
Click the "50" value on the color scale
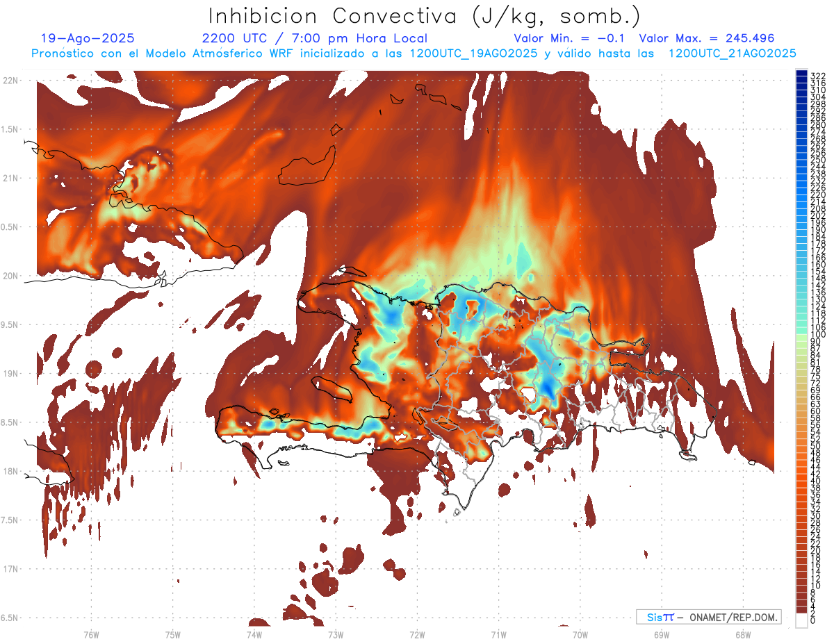point(815,446)
